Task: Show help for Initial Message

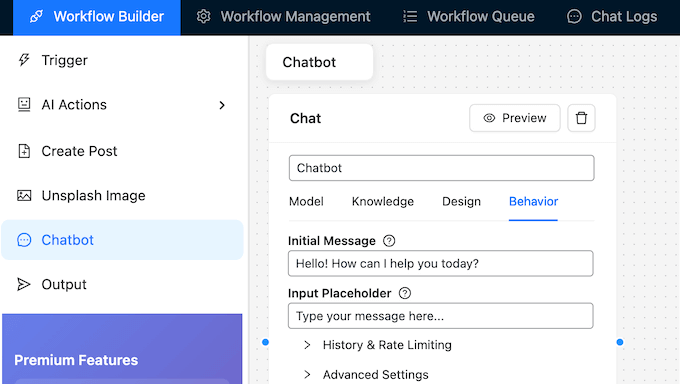Action: point(389,241)
